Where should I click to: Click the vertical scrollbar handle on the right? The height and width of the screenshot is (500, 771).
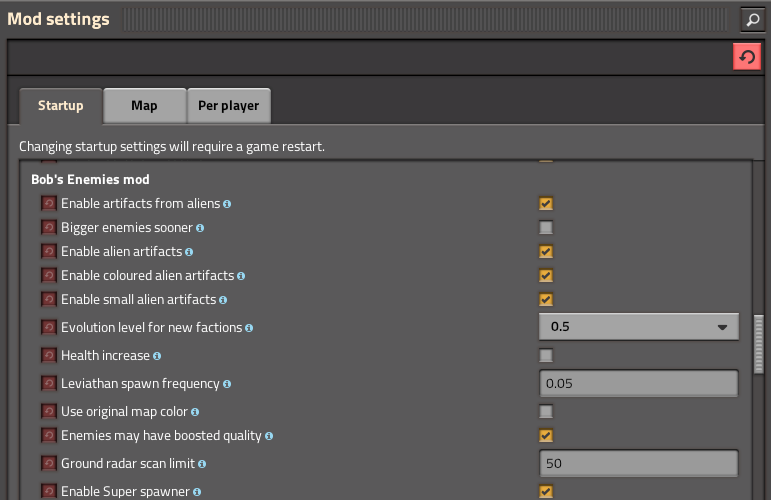coord(758,343)
